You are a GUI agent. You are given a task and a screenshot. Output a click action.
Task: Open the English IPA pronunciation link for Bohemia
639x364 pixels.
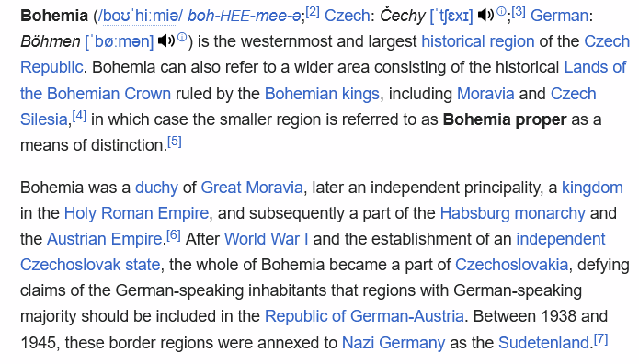pyautogui.click(x=141, y=17)
